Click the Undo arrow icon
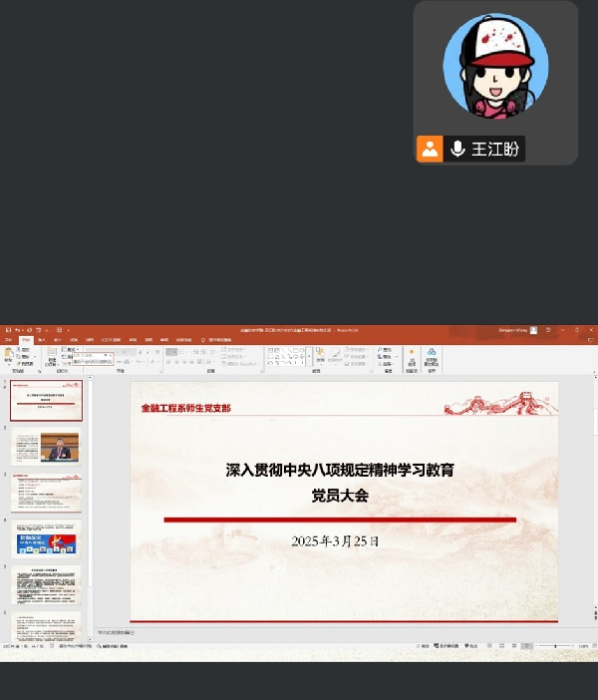The image size is (598, 700). [17, 330]
